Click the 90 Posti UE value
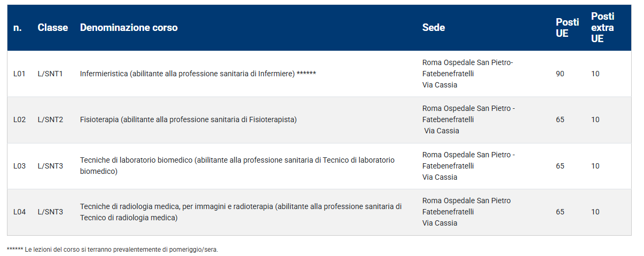 (560, 74)
